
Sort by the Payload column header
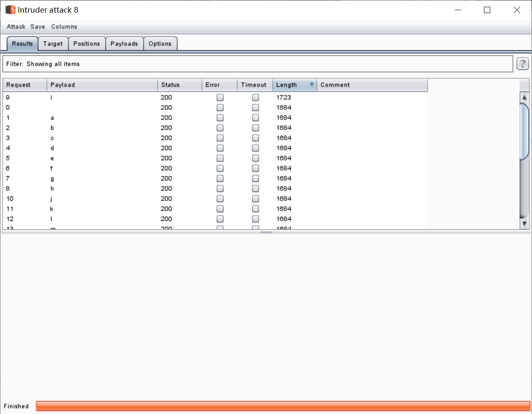click(x=102, y=85)
